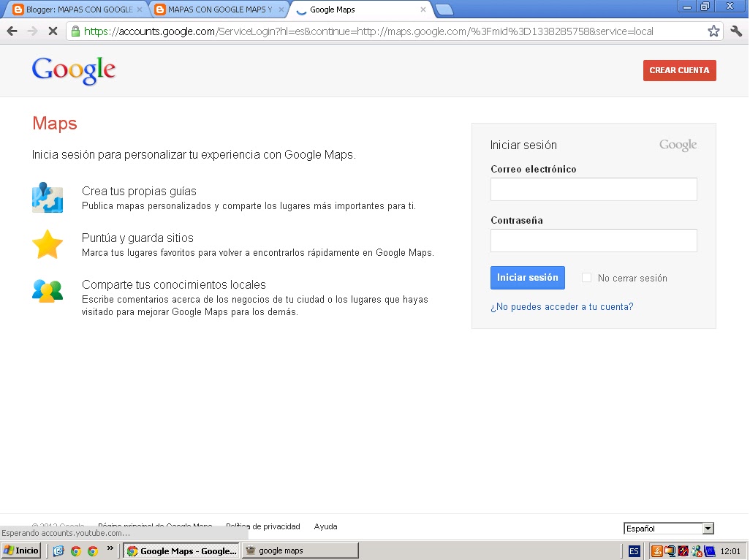Click the Maps page title
This screenshot has width=750, height=560.
pos(55,124)
